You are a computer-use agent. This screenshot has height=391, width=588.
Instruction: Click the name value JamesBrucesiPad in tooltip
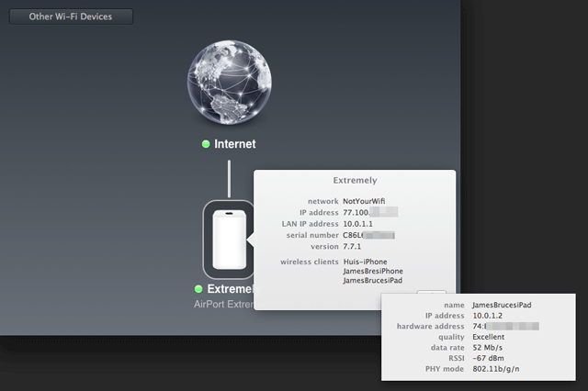[502, 305]
